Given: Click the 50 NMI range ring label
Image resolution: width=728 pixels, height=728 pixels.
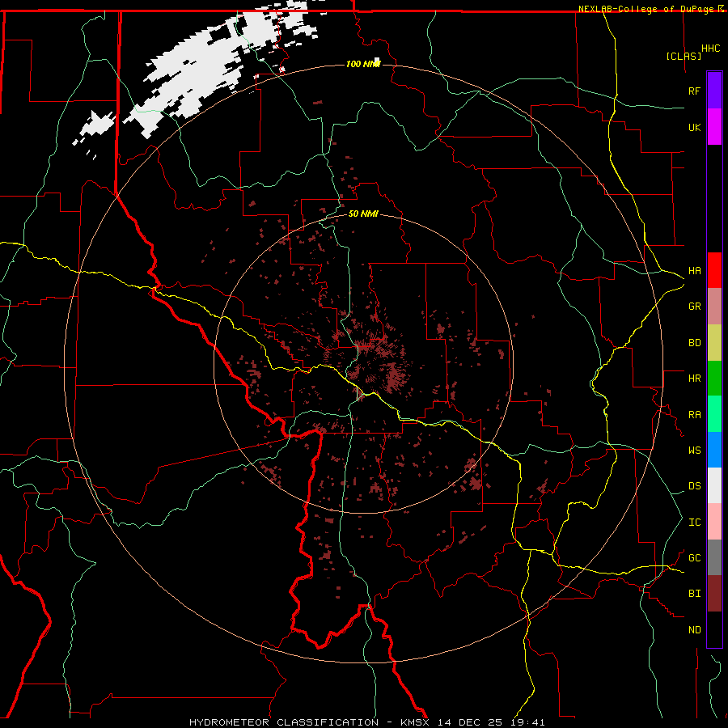Looking at the screenshot, I should click(x=363, y=214).
